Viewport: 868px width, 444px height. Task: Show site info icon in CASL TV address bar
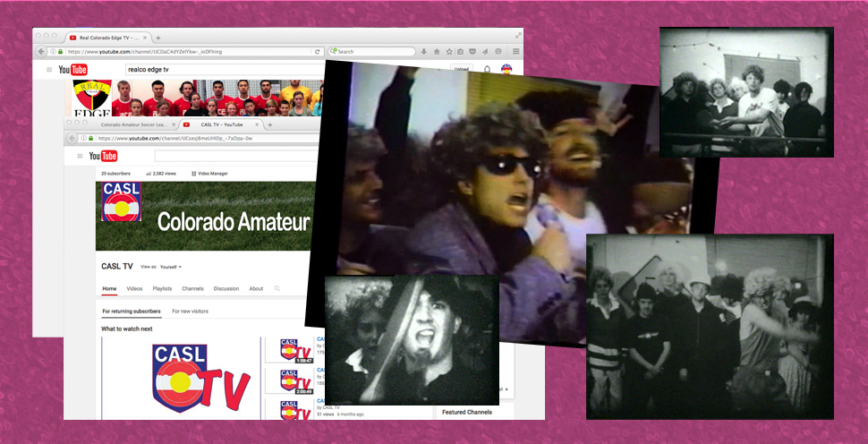pos(83,139)
